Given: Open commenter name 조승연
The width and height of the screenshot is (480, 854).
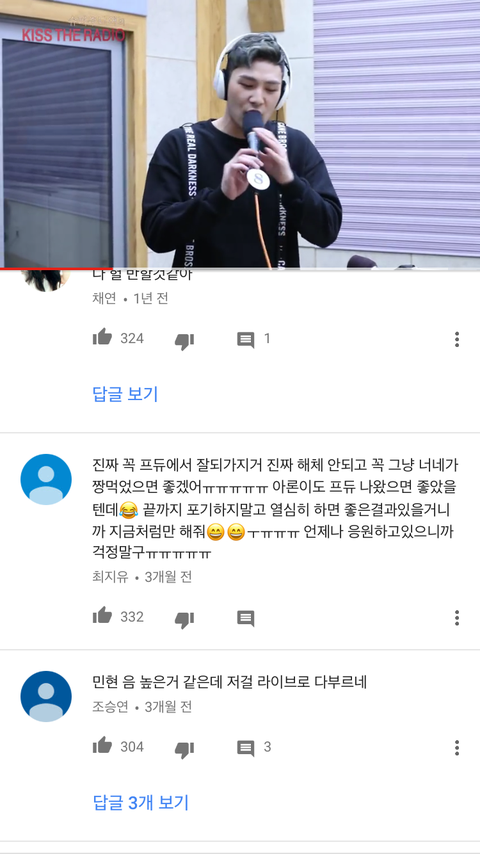Looking at the screenshot, I should [111, 707].
